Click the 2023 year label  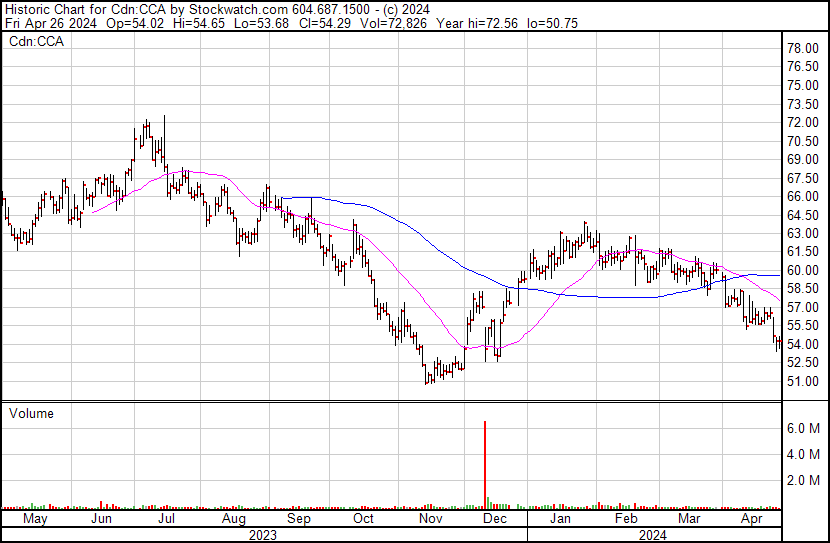[262, 535]
